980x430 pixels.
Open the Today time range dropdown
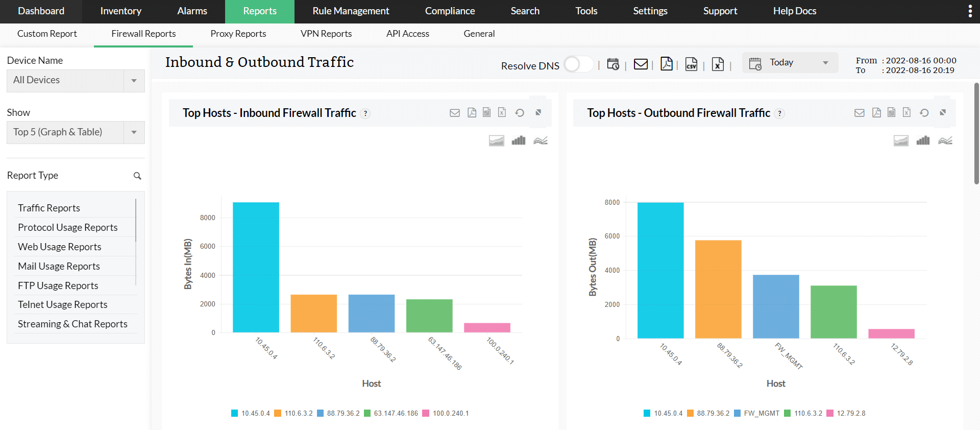(x=790, y=63)
